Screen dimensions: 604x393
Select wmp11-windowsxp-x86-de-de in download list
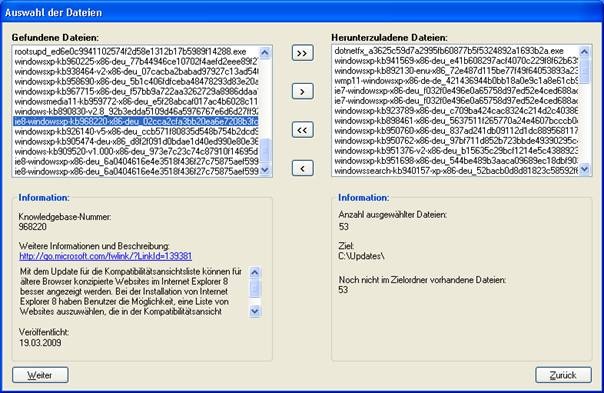[x=456, y=81]
